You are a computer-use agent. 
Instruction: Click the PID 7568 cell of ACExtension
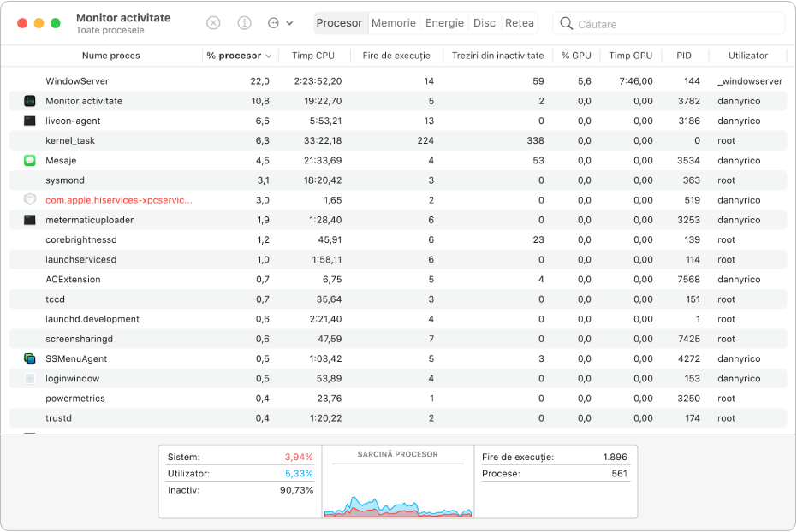pos(689,279)
